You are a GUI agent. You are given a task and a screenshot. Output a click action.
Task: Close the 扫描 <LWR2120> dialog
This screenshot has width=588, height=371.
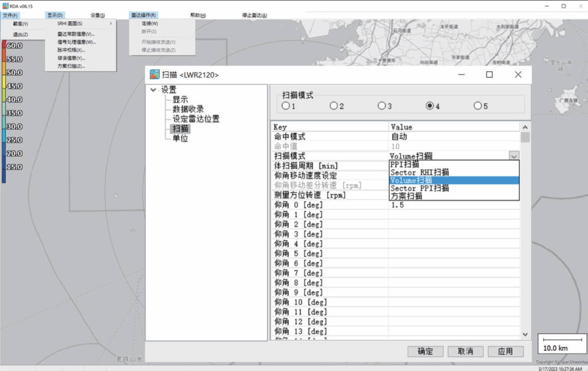(518, 75)
